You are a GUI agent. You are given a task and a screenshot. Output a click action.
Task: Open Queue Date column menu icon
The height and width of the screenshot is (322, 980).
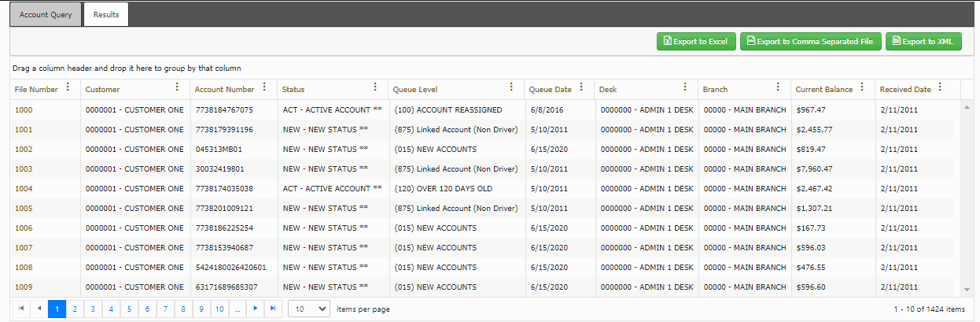(x=581, y=88)
